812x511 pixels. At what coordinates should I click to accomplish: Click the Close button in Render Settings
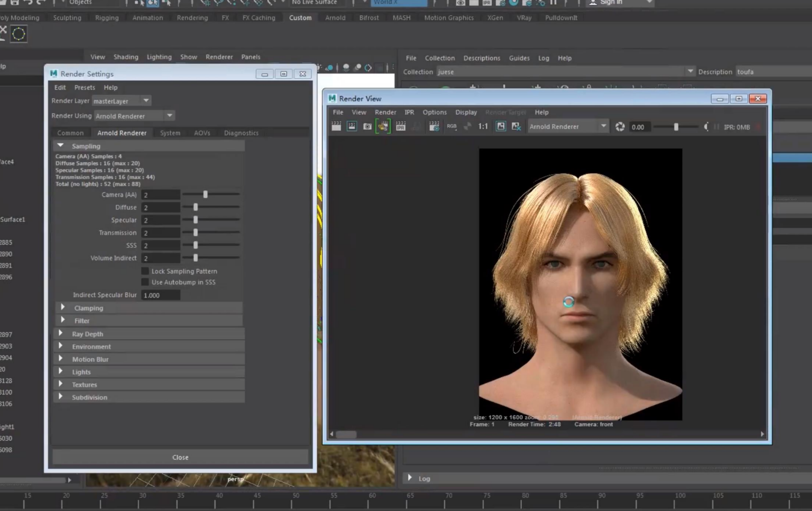(x=180, y=457)
